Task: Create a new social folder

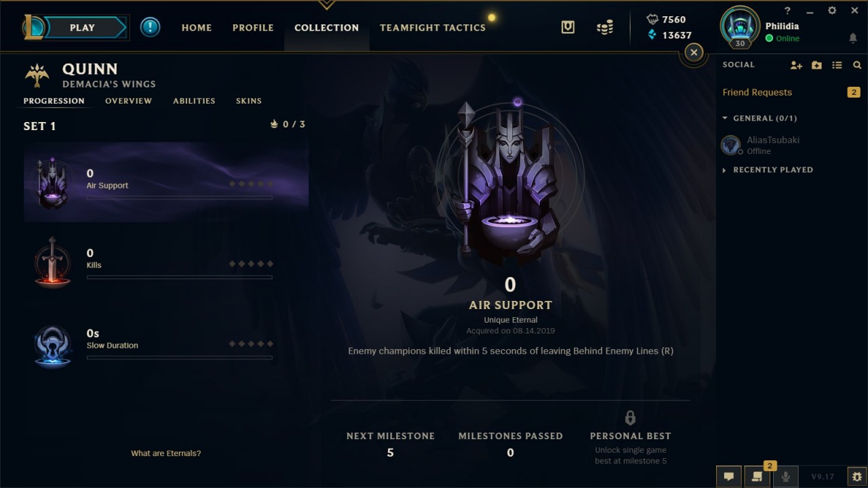Action: click(816, 65)
